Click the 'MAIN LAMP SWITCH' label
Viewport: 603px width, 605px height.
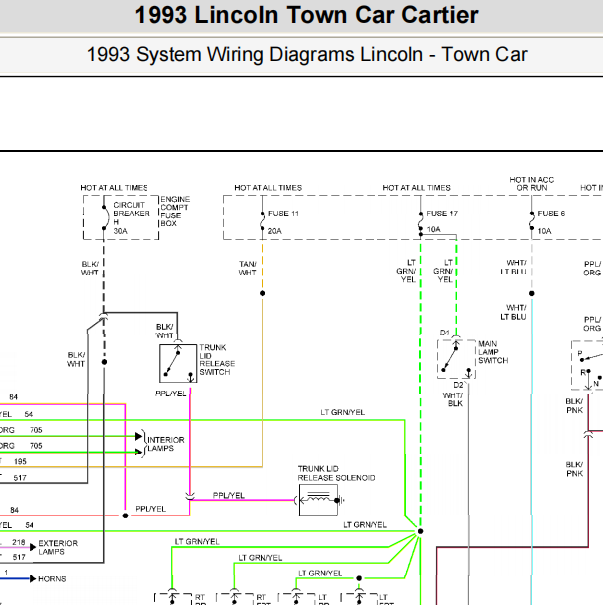tap(493, 352)
